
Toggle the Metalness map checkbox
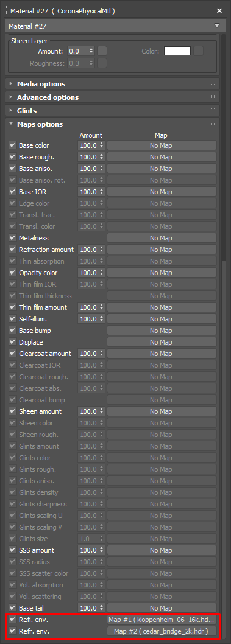tap(13, 238)
